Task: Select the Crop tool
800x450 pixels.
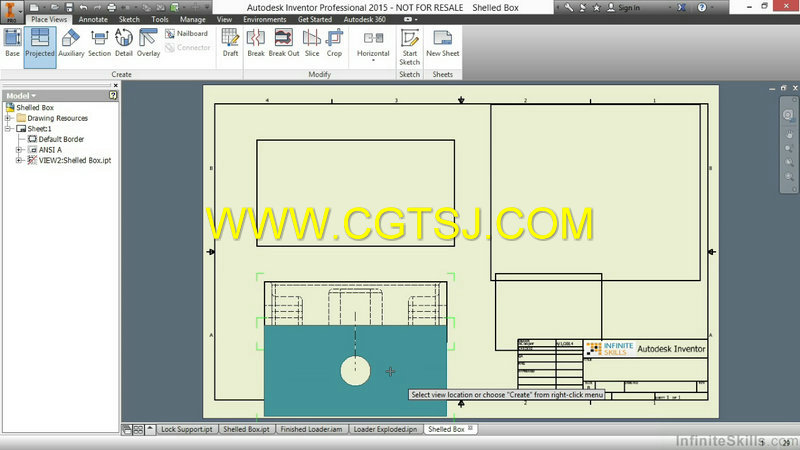Action: point(334,43)
